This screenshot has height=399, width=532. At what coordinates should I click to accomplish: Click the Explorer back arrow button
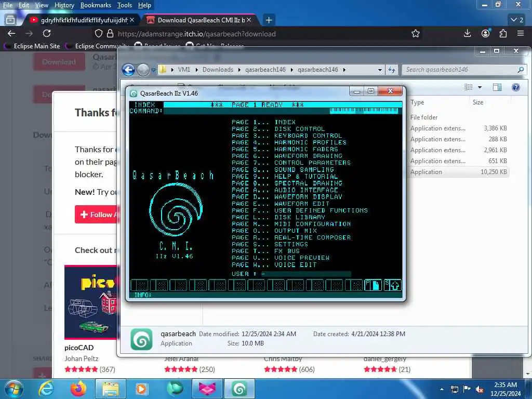129,70
